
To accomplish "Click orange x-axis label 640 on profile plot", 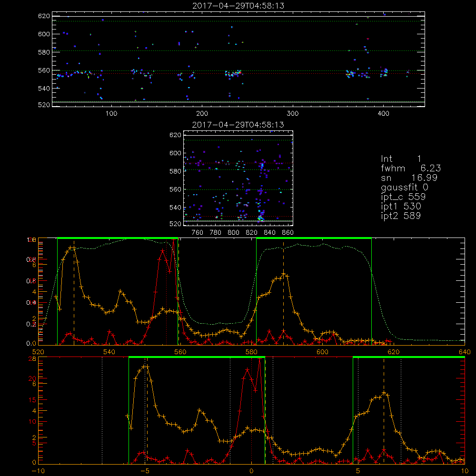I will tap(465, 352).
